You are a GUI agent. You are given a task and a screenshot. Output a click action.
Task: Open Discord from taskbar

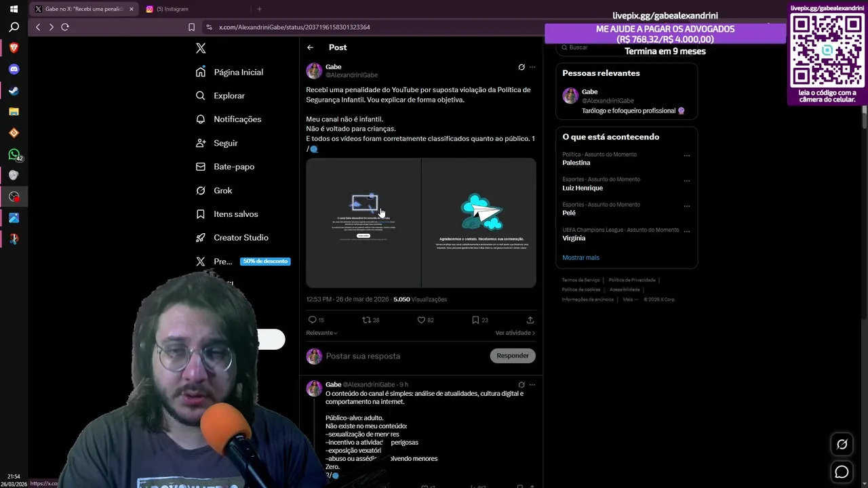(14, 69)
